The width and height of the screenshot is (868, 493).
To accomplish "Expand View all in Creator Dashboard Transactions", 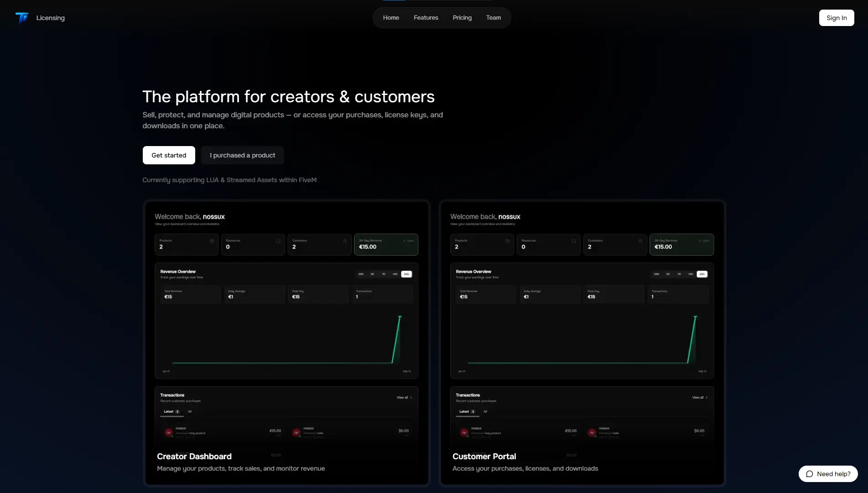I will click(404, 397).
